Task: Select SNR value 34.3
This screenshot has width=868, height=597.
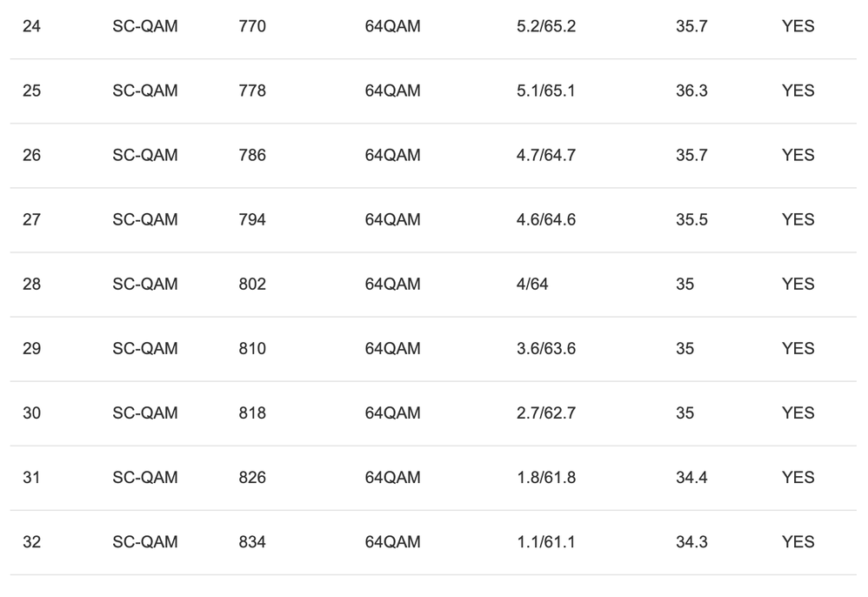Action: click(x=691, y=541)
